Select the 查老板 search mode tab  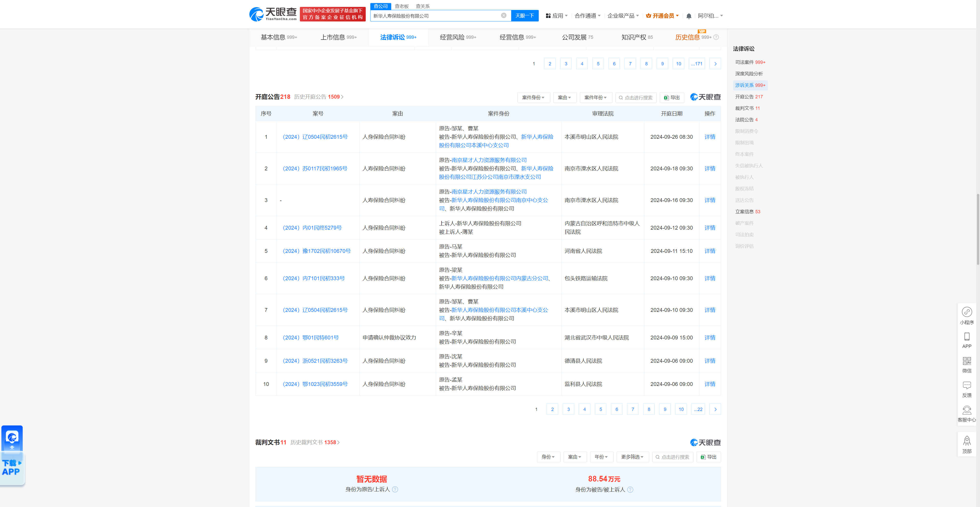pyautogui.click(x=401, y=6)
